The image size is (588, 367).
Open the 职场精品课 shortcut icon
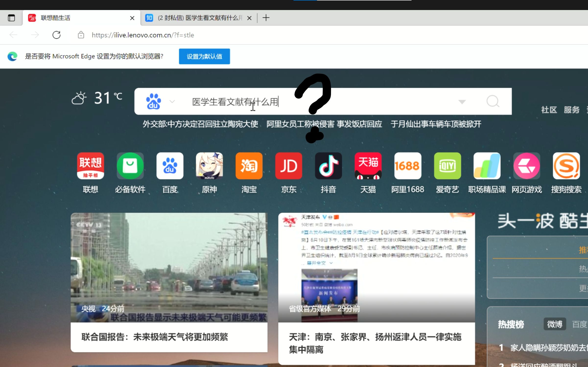click(x=487, y=166)
